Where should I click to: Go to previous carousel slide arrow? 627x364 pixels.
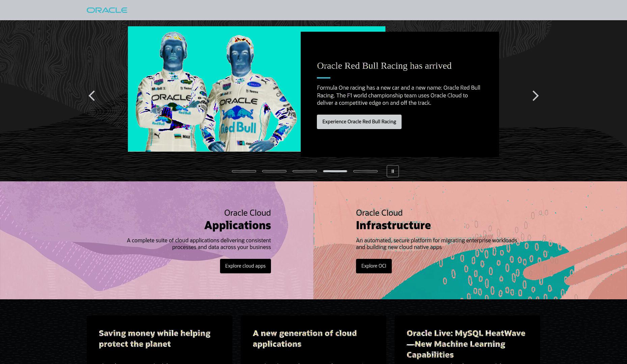click(92, 96)
